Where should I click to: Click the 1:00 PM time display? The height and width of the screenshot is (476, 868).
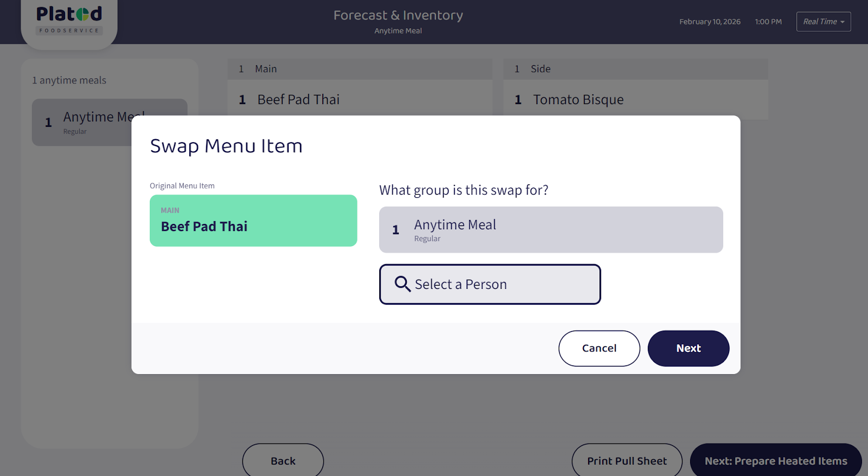pos(768,22)
